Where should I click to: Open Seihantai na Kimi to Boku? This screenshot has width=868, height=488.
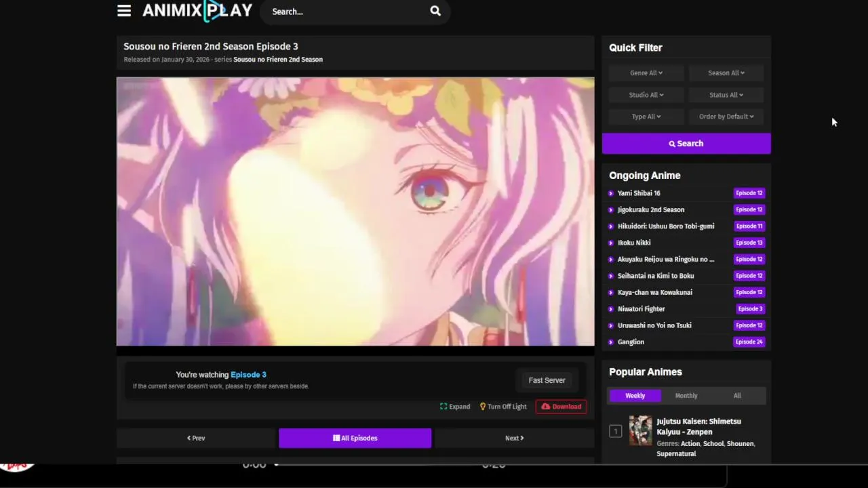656,276
